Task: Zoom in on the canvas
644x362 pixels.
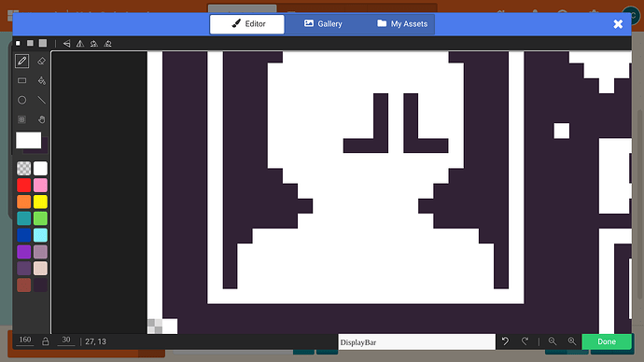Action: (572, 341)
